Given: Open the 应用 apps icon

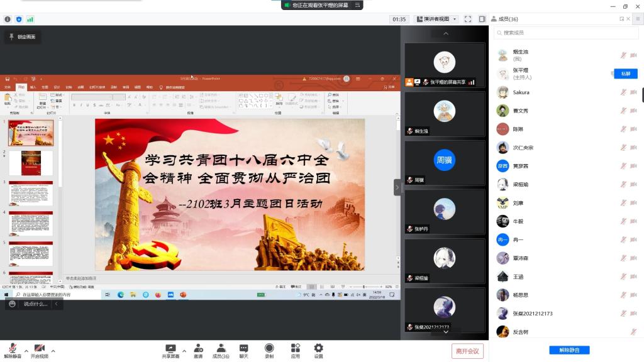Looking at the screenshot, I should pyautogui.click(x=295, y=351).
